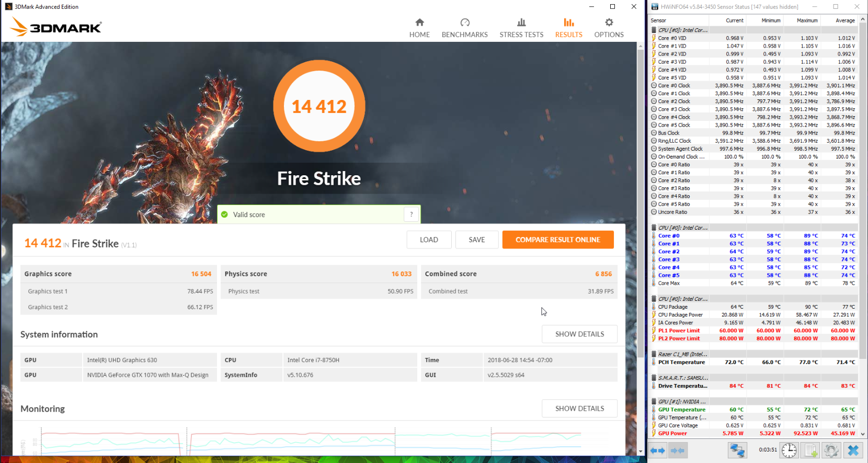Show details for Monitoring section
This screenshot has width=868, height=463.
[579, 408]
